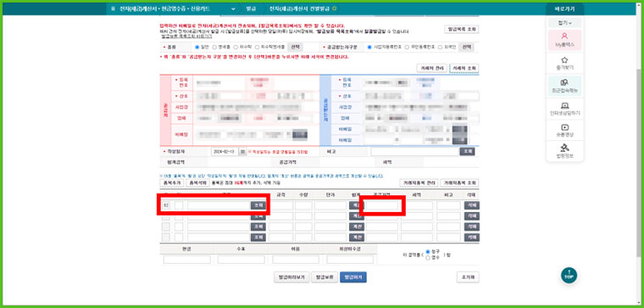Viewport: 644px width, 308px height.
Task: Click 품목삭제 button
Action: [197, 182]
